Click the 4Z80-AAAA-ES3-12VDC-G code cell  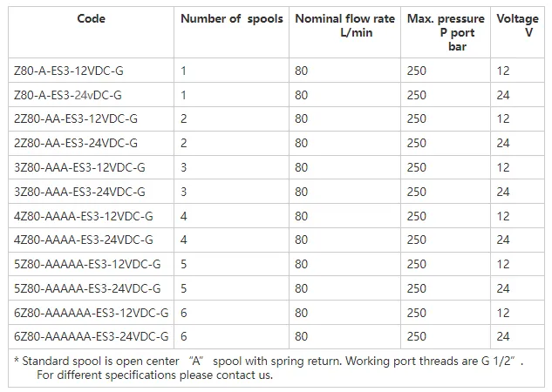(x=84, y=216)
